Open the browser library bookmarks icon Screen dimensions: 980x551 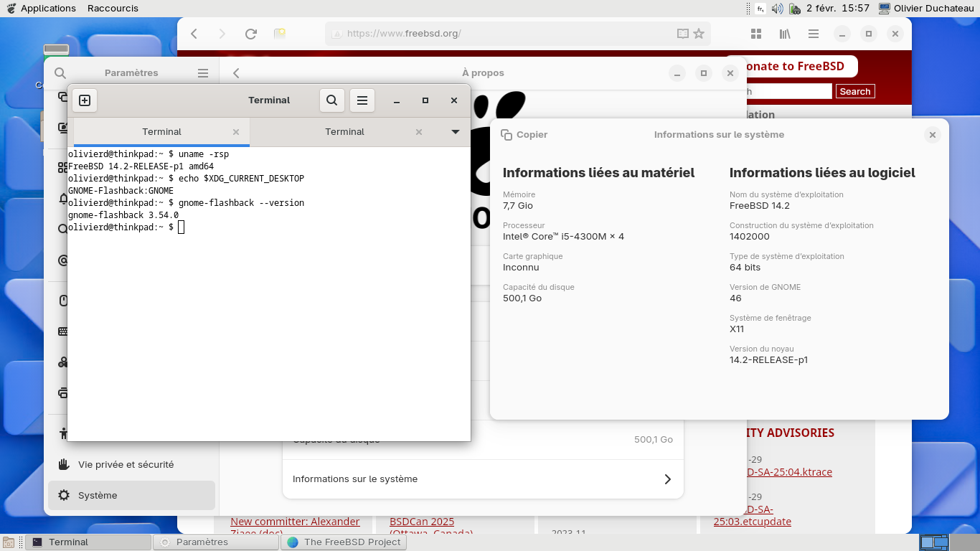(784, 34)
